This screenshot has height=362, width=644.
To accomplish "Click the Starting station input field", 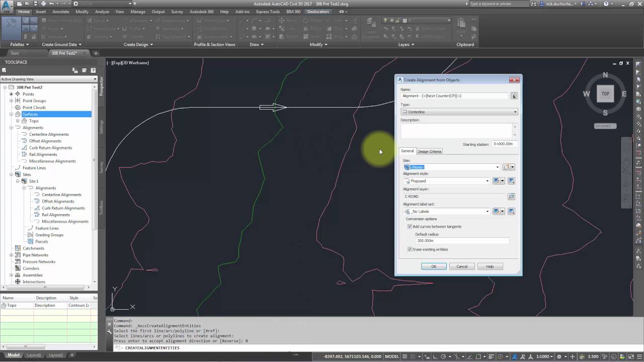I will tap(505, 144).
